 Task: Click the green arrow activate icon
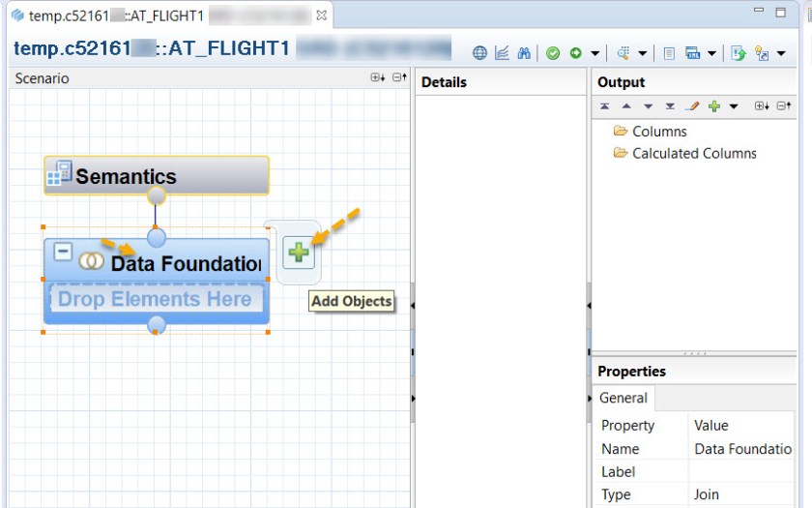[x=575, y=53]
